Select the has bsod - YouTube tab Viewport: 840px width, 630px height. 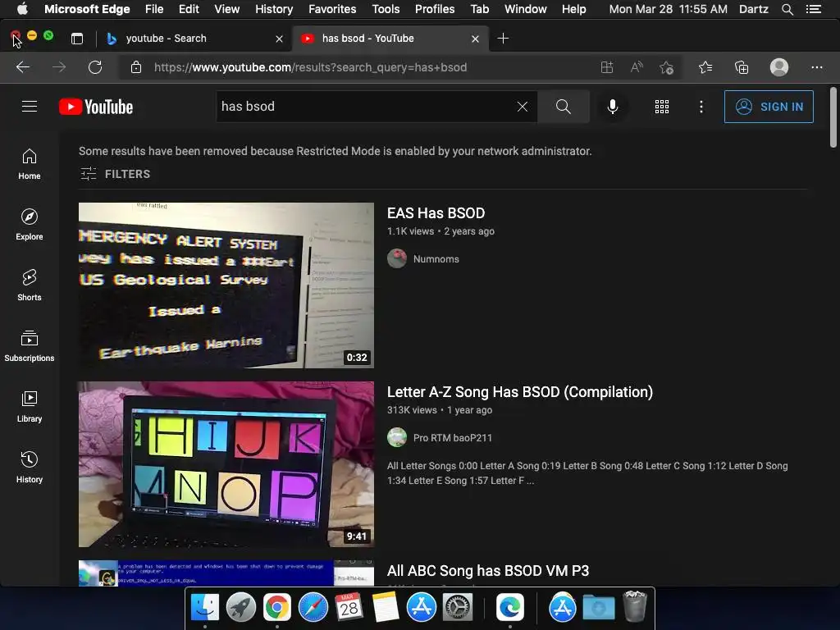tap(391, 39)
